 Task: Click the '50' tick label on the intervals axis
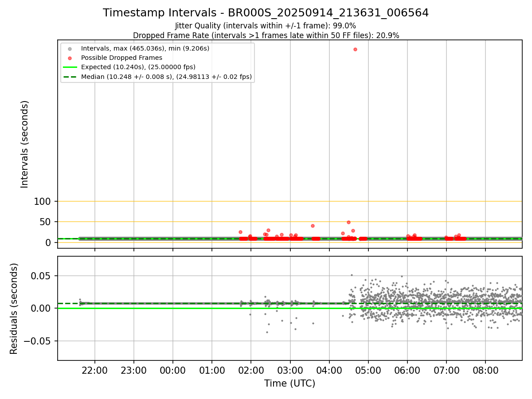tap(46, 222)
